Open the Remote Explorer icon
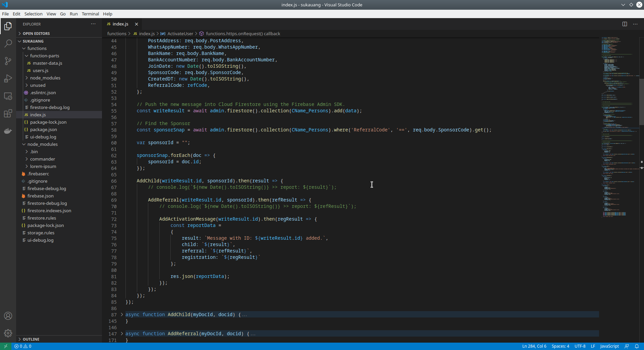 [x=8, y=96]
